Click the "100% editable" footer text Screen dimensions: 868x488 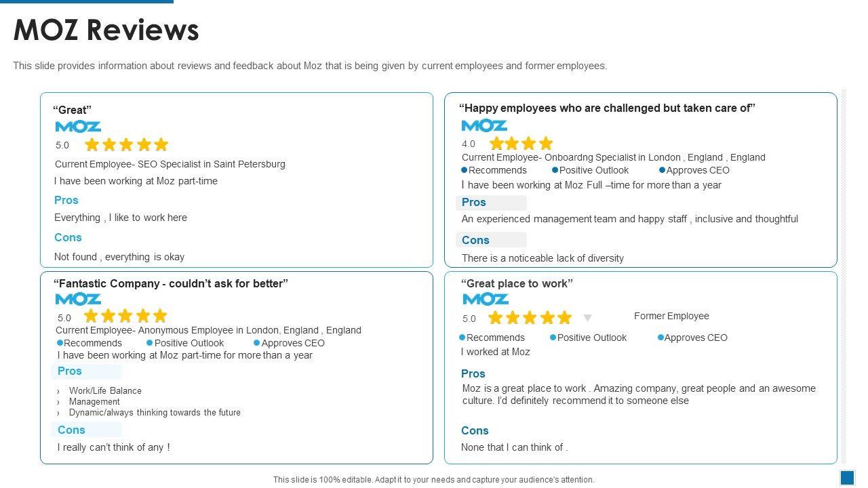pos(433,480)
